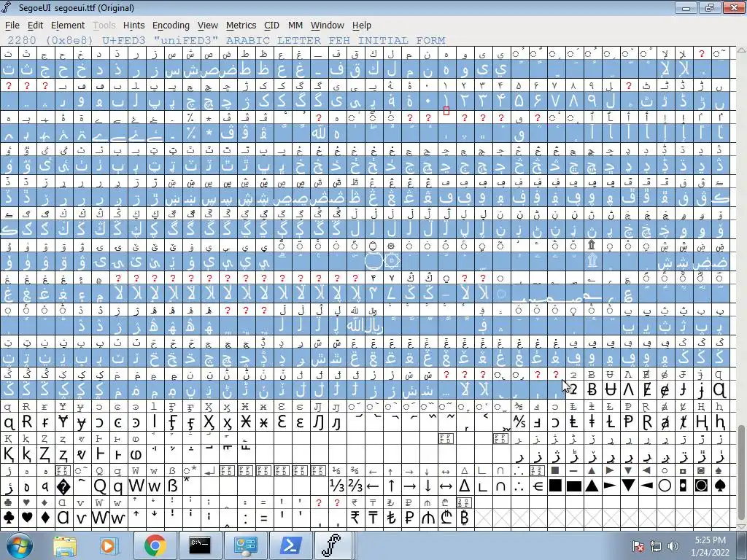Select the therefore three-dots glyph

(x=519, y=486)
